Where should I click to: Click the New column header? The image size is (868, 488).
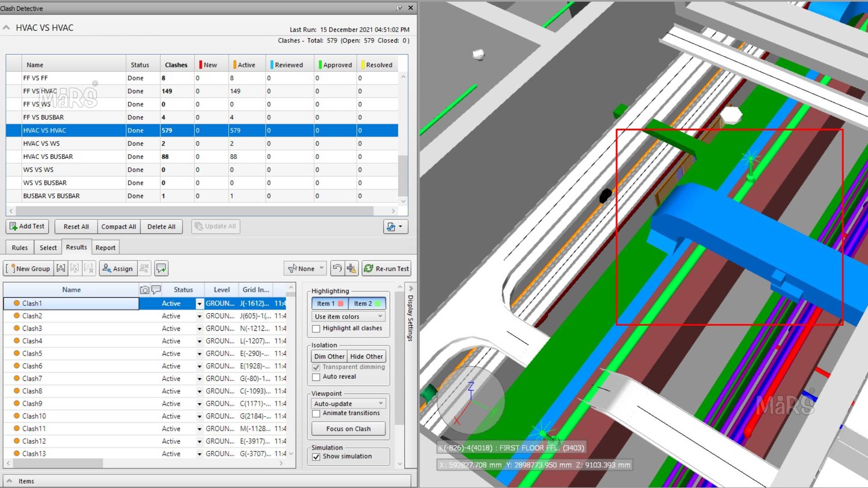[210, 65]
